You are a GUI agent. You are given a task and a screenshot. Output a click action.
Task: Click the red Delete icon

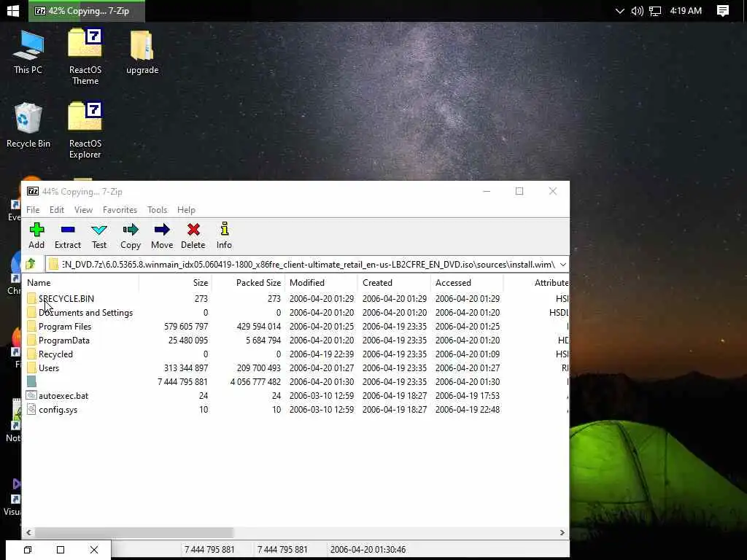[193, 230]
